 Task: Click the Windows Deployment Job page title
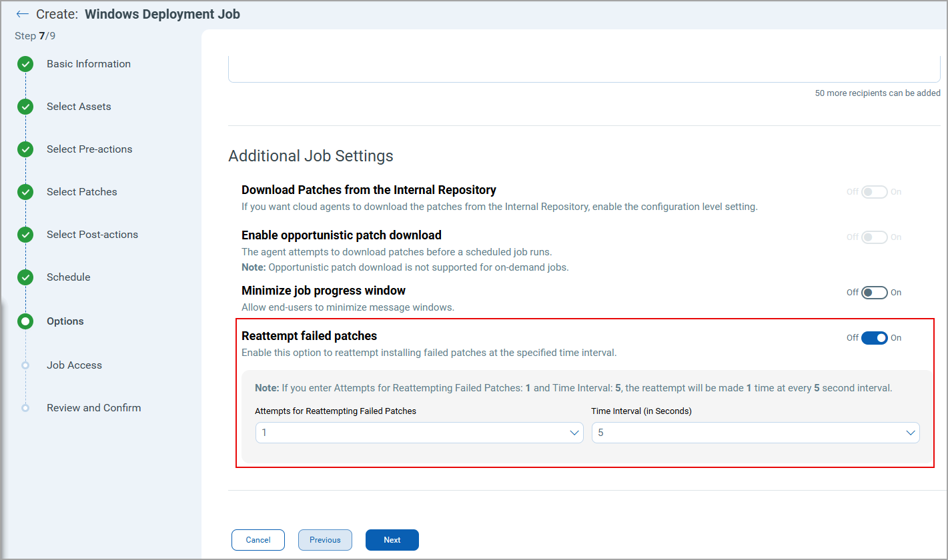pyautogui.click(x=163, y=14)
